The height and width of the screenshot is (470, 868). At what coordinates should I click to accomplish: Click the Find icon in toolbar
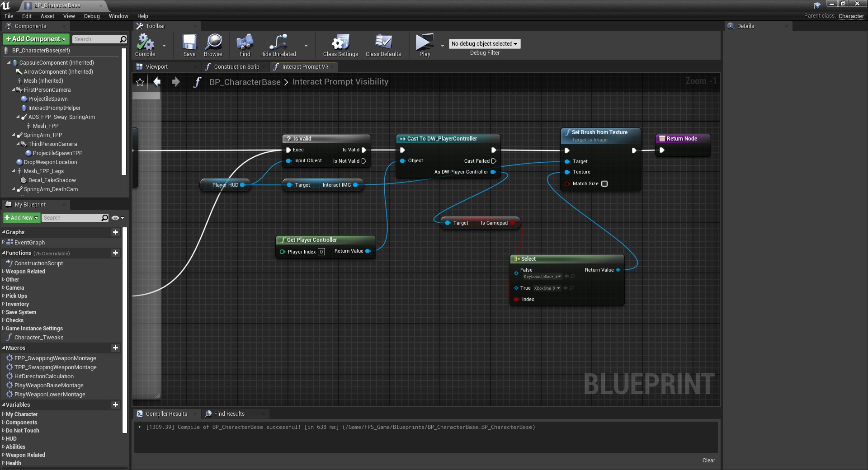pos(245,42)
